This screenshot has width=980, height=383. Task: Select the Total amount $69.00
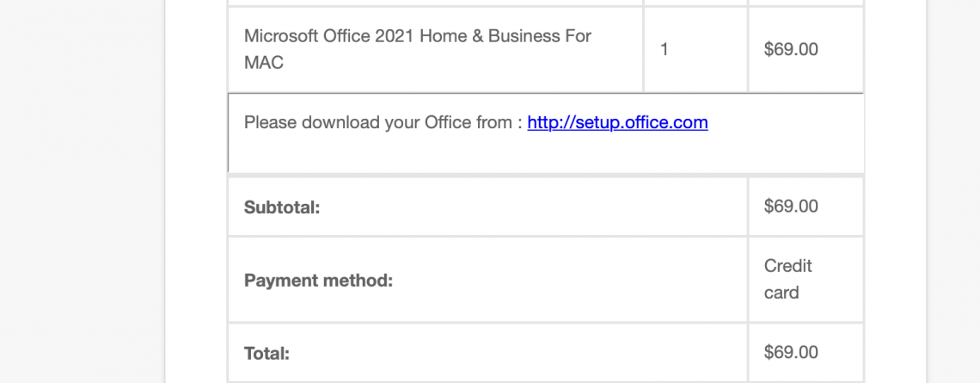click(x=791, y=352)
